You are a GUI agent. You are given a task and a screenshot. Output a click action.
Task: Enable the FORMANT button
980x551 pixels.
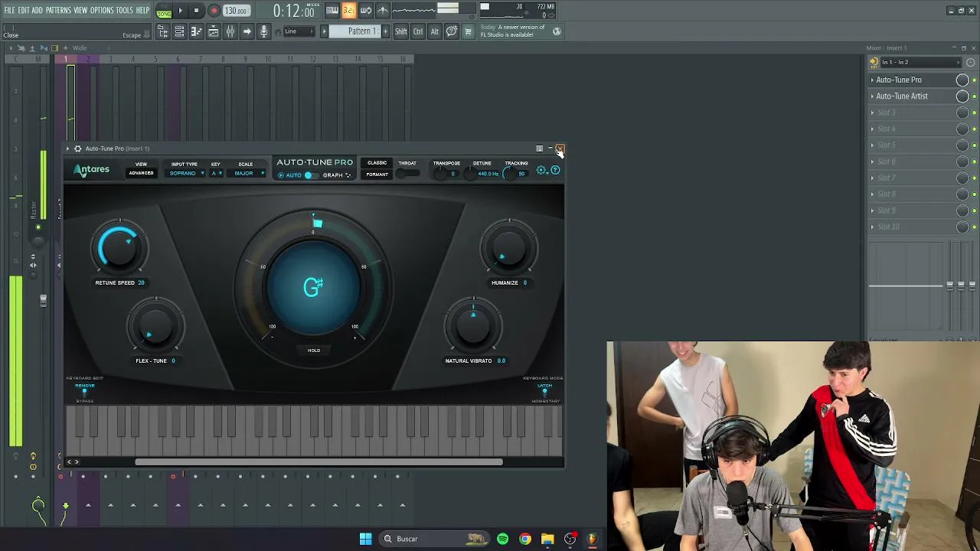[377, 174]
